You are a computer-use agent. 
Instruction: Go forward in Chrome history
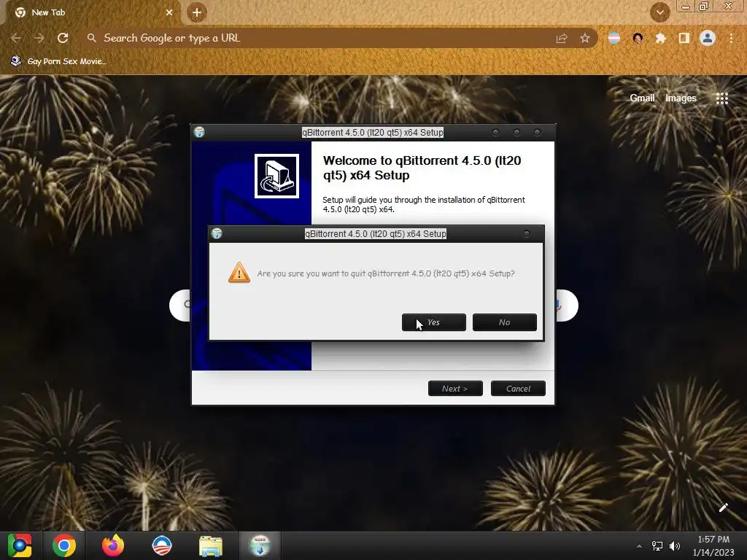[x=39, y=38]
